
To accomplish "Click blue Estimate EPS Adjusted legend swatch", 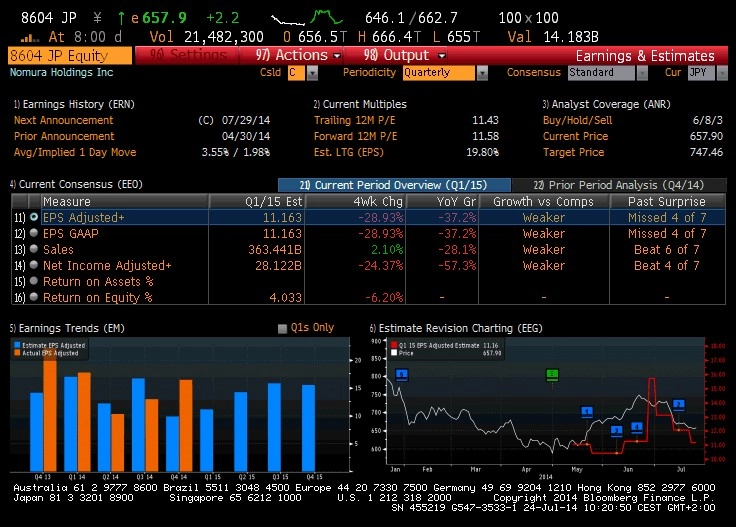I will coord(17,345).
